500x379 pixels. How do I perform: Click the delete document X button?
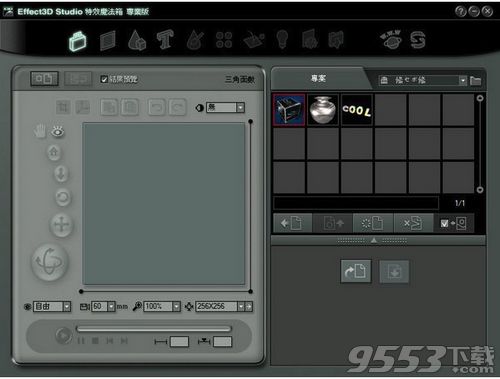coord(414,223)
